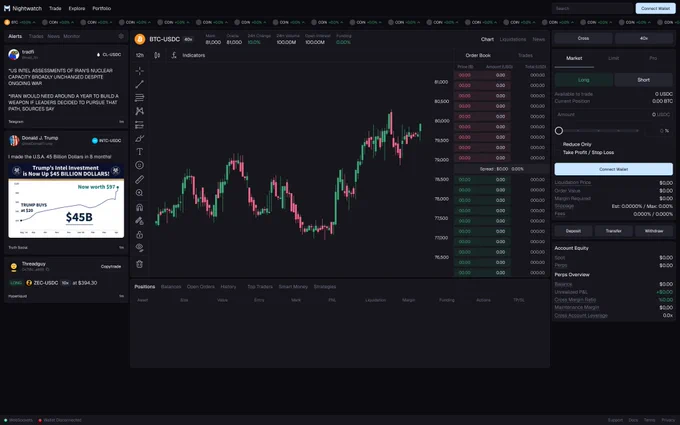Click the orange Bitcoin logo icon

click(140, 39)
